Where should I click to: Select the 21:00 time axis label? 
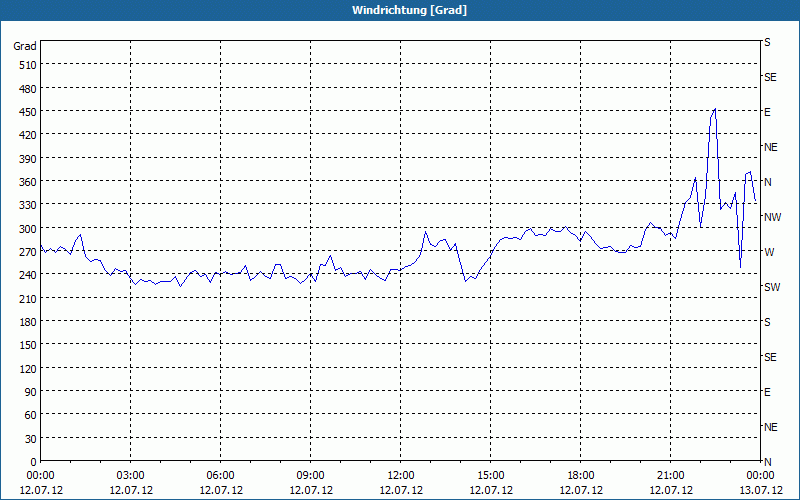[x=670, y=476]
